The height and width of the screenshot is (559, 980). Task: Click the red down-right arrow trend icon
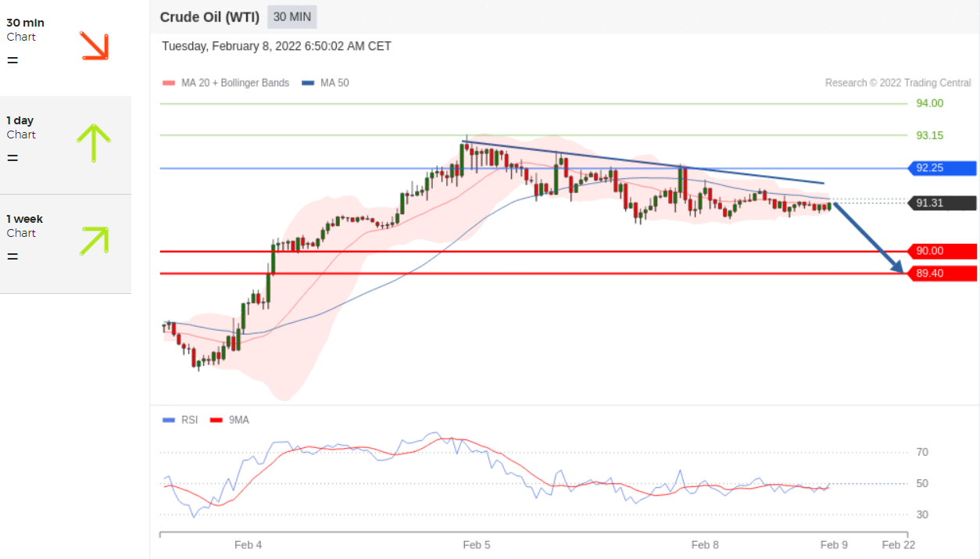coord(94,46)
